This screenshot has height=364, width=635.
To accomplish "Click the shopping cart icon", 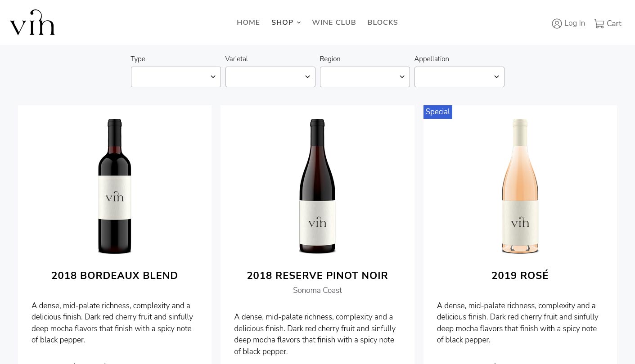I will tap(599, 23).
